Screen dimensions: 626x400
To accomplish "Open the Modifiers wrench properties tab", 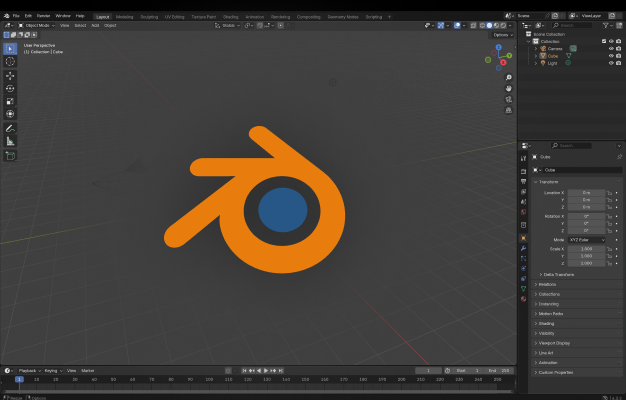I will (x=523, y=248).
